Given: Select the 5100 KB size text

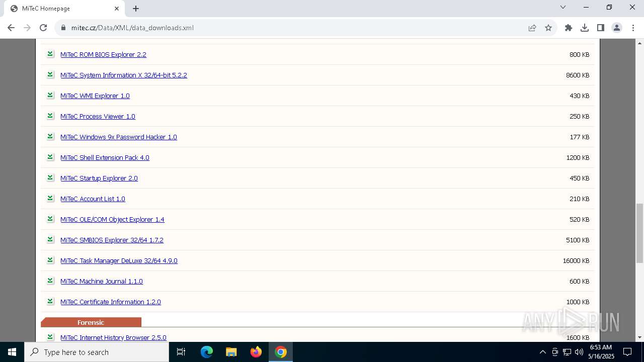Looking at the screenshot, I should tap(578, 240).
